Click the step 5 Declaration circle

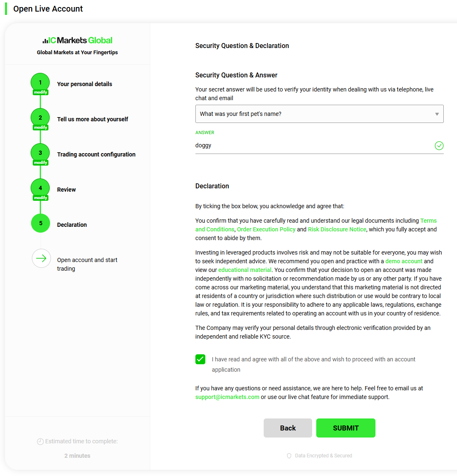coord(41,224)
